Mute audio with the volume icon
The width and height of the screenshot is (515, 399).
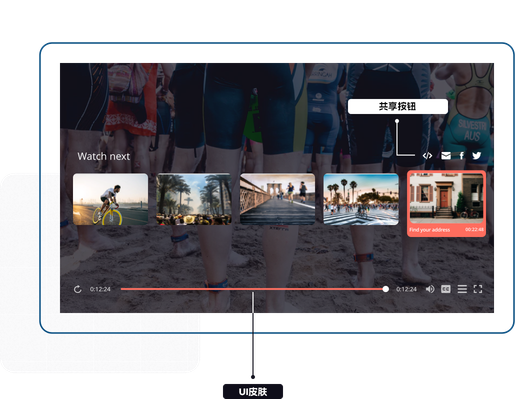pyautogui.click(x=430, y=289)
